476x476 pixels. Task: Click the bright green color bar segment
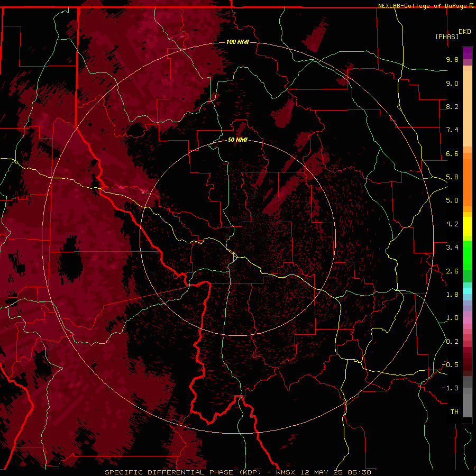click(467, 255)
